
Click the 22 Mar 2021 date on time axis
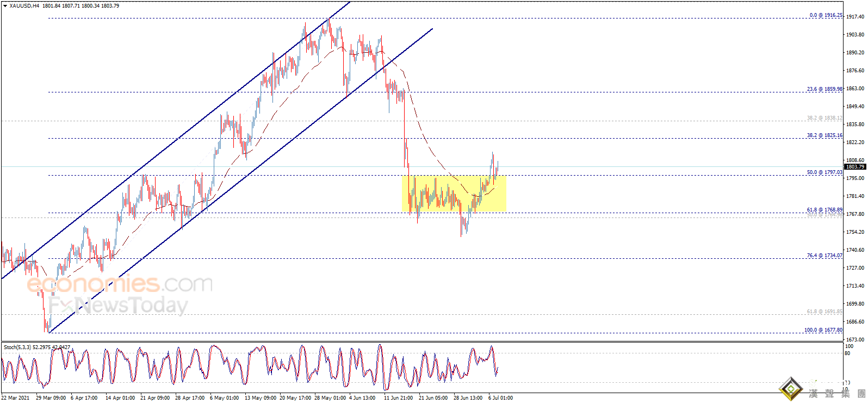point(15,398)
